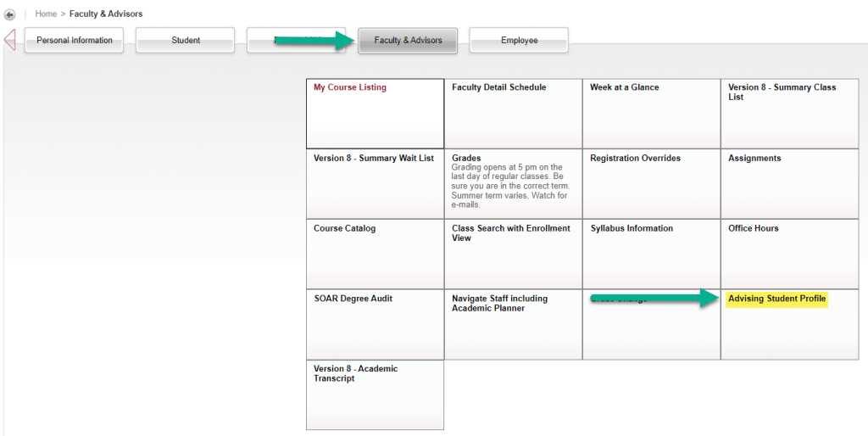Open Version 8 - Summary Wait List

[373, 158]
